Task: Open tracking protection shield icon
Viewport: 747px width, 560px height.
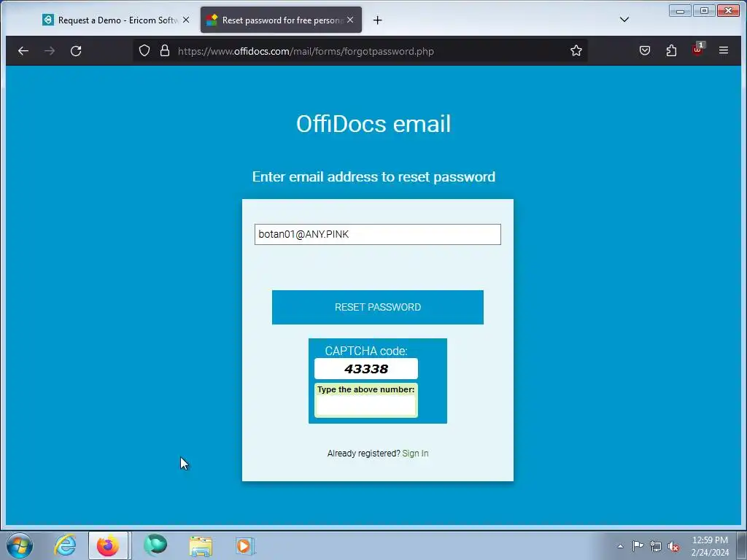Action: (144, 50)
